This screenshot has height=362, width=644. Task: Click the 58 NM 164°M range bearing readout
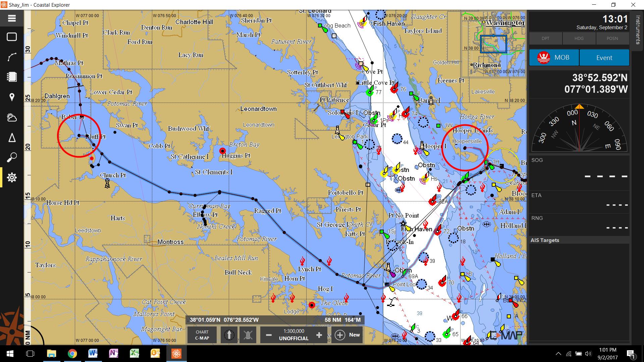(342, 320)
